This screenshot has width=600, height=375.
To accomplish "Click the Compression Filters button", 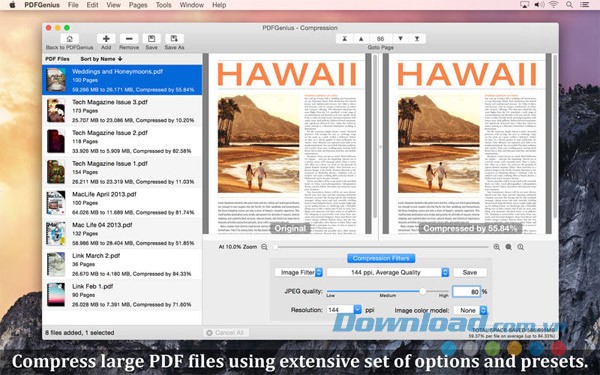I will click(x=381, y=258).
